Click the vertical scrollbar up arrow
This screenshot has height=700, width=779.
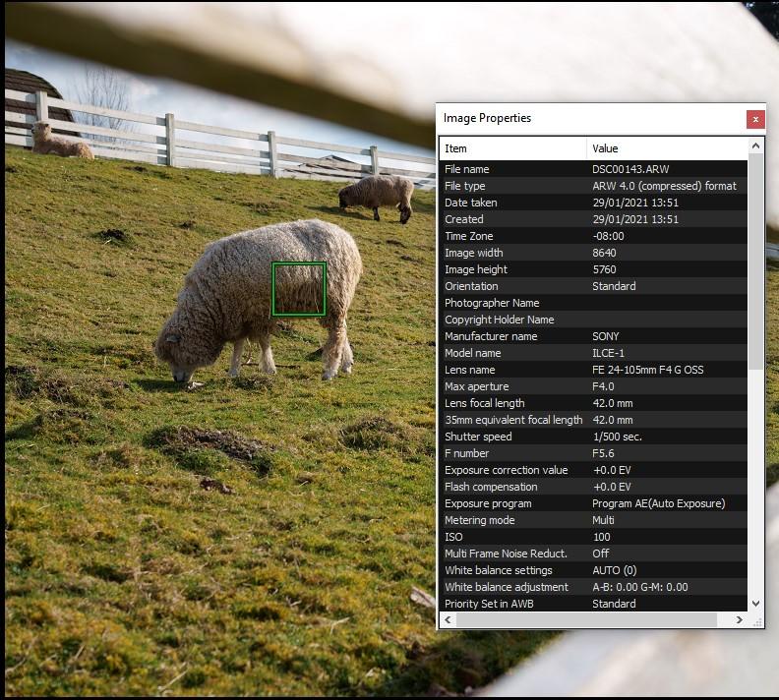(755, 146)
